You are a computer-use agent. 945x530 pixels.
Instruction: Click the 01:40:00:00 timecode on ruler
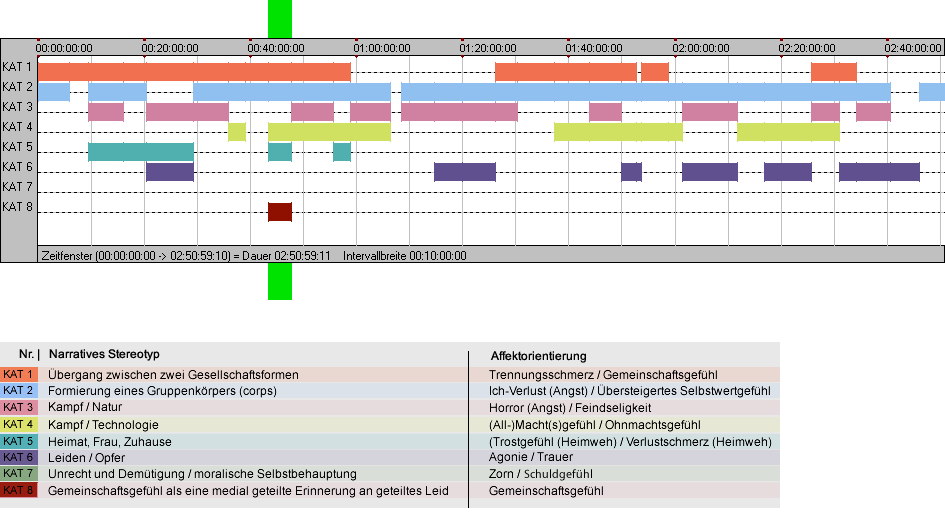(x=594, y=48)
